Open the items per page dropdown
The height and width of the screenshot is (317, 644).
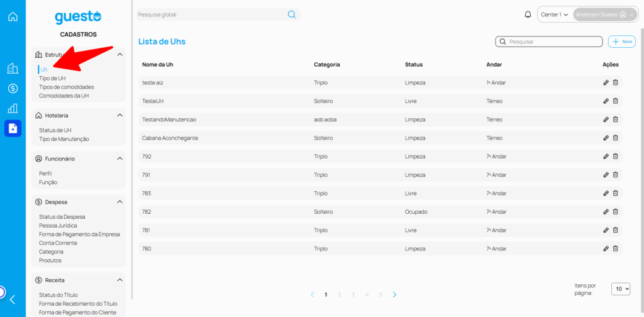point(621,289)
